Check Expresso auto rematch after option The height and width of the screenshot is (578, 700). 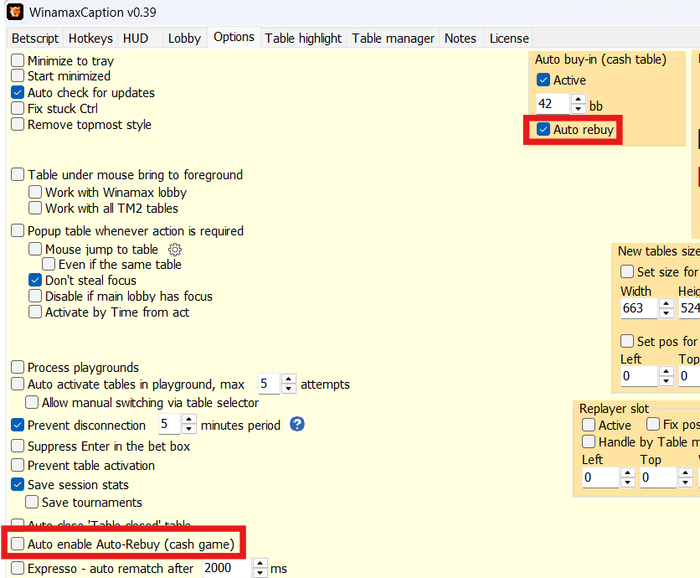click(x=17, y=568)
